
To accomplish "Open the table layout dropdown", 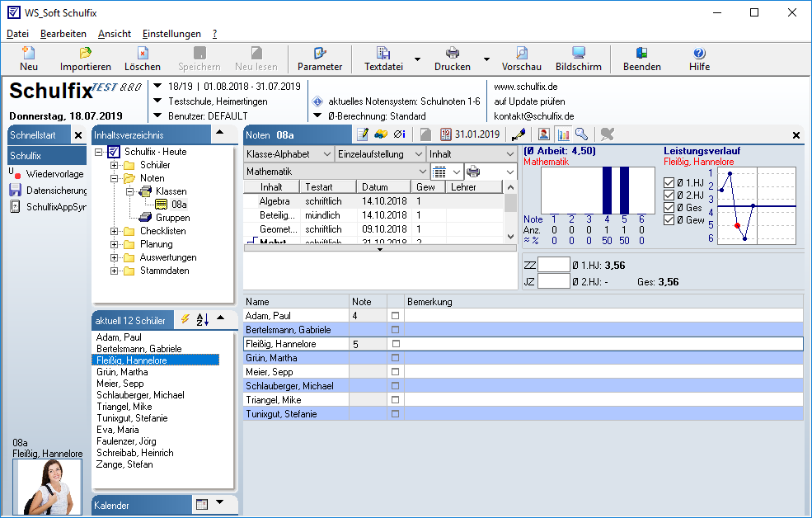I will point(446,172).
